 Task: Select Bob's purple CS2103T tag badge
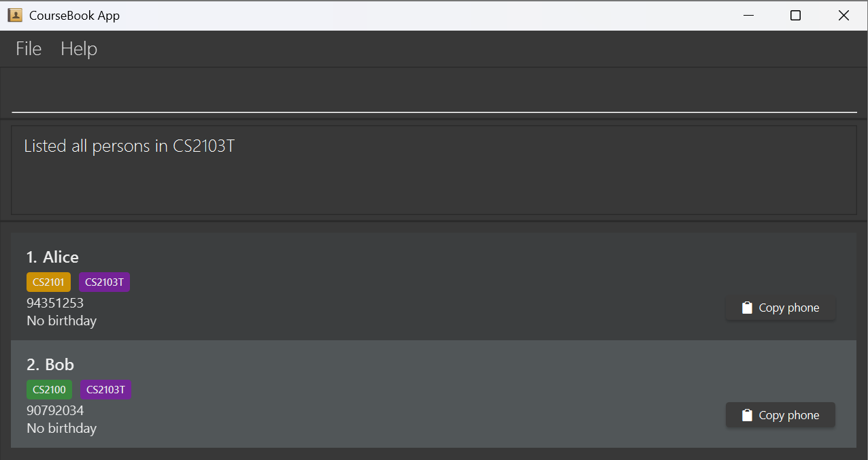tap(105, 389)
